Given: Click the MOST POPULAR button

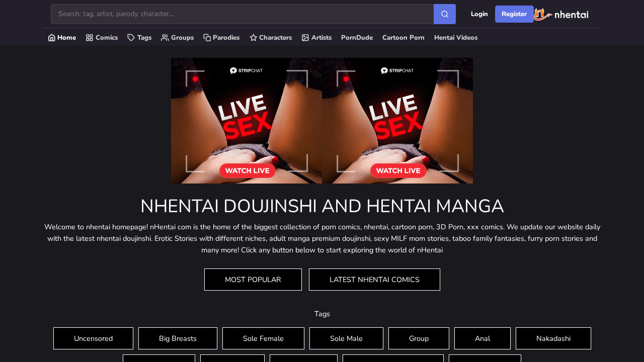Looking at the screenshot, I should pyautogui.click(x=253, y=280).
